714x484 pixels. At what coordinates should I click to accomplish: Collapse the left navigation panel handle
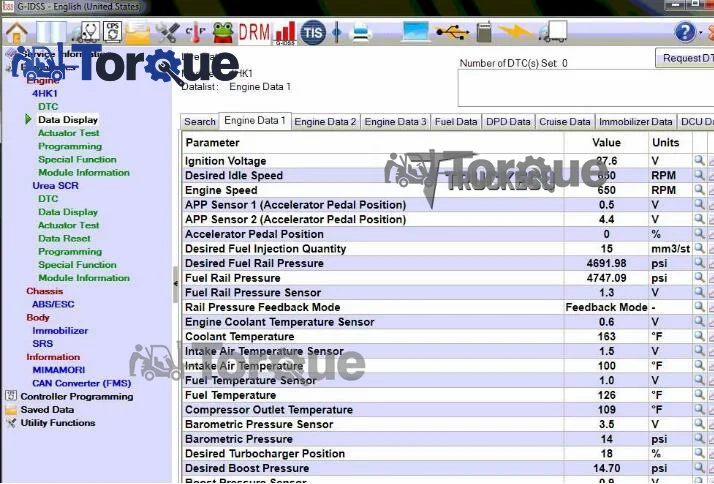(x=176, y=284)
